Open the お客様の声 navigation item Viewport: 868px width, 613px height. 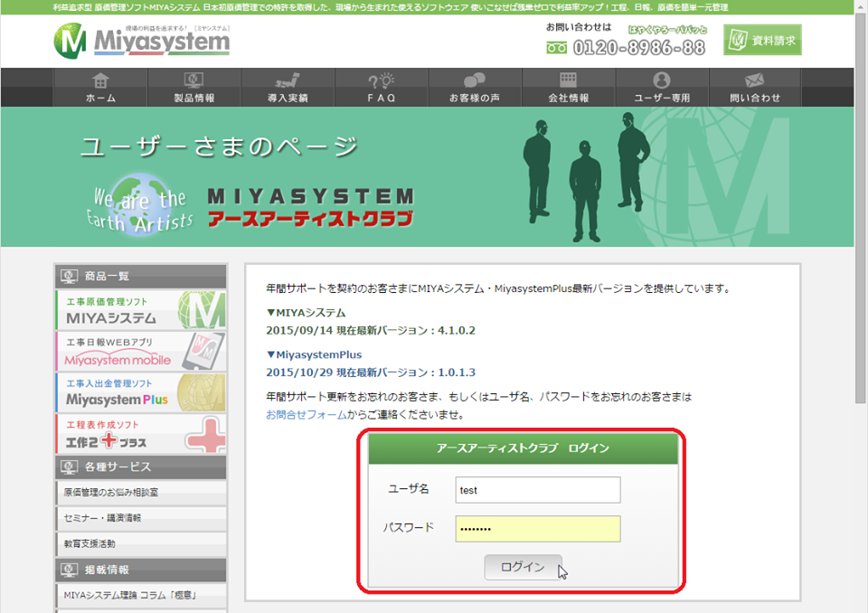click(475, 88)
